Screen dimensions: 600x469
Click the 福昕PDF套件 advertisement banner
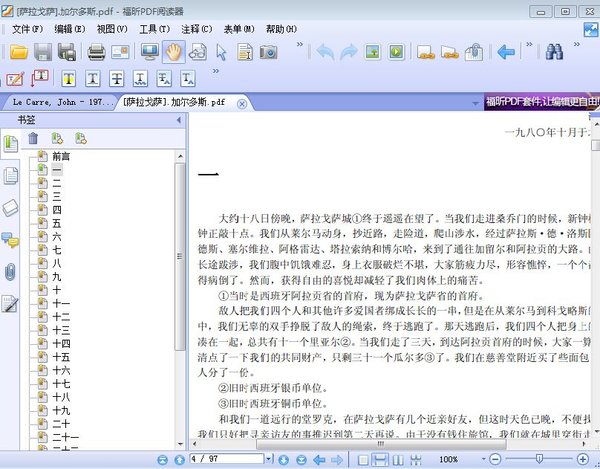pos(542,102)
